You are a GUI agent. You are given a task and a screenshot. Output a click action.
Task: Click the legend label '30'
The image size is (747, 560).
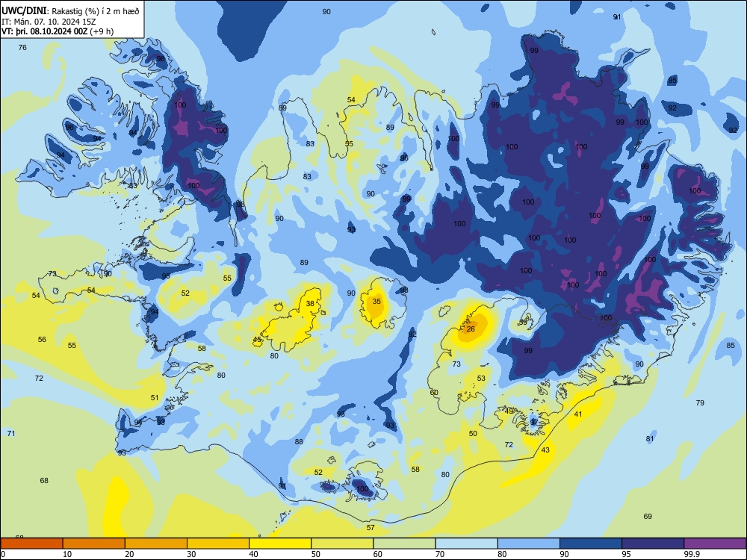pyautogui.click(x=191, y=554)
